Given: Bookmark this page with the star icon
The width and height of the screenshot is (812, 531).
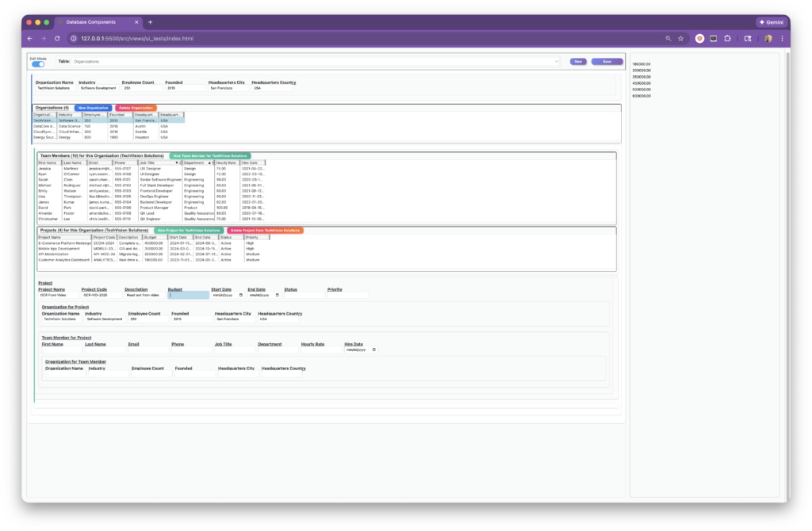Looking at the screenshot, I should coord(680,38).
